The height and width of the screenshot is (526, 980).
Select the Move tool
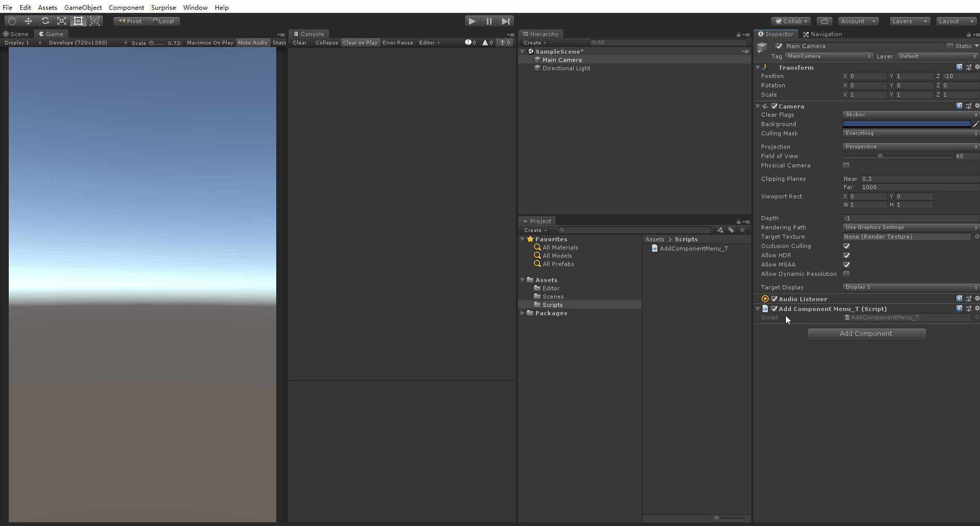click(28, 21)
